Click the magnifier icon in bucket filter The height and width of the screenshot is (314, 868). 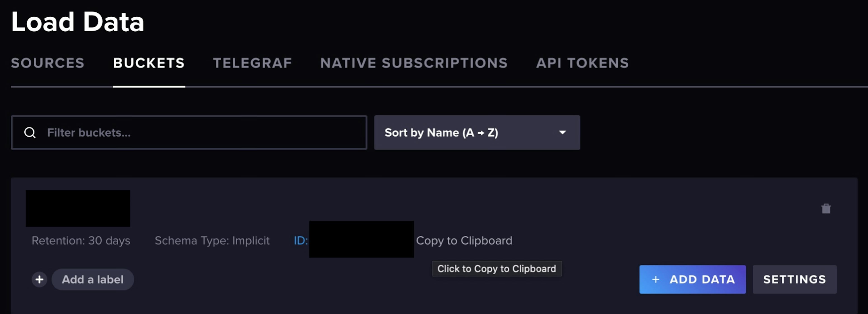coord(30,133)
